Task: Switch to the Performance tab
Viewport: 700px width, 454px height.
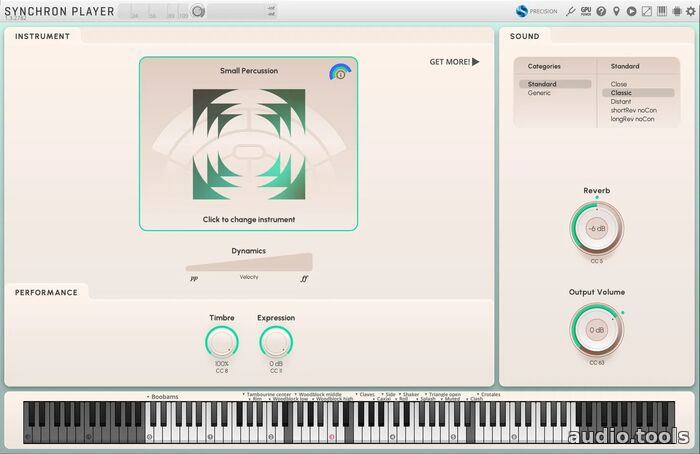Action: (x=46, y=292)
